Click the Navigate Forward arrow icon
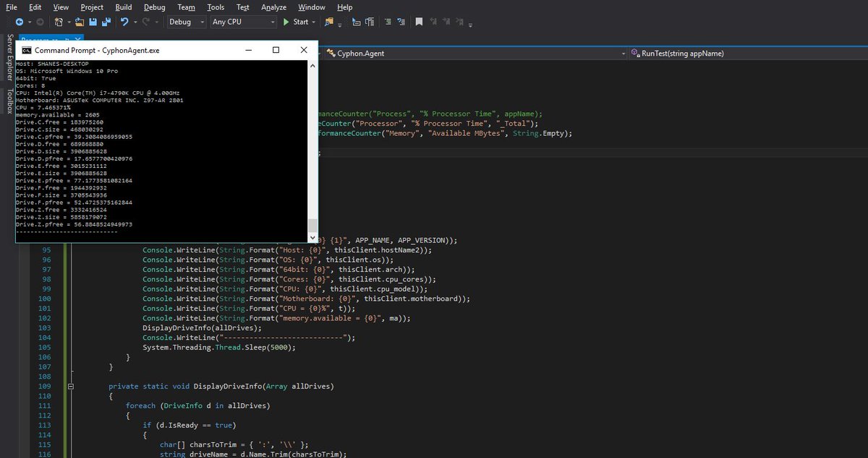 [x=40, y=22]
